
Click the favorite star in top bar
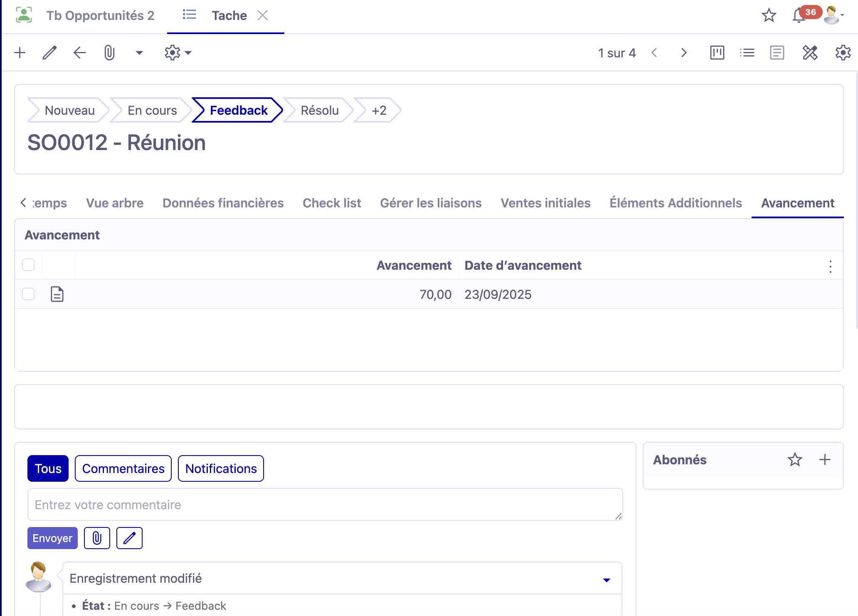click(769, 16)
